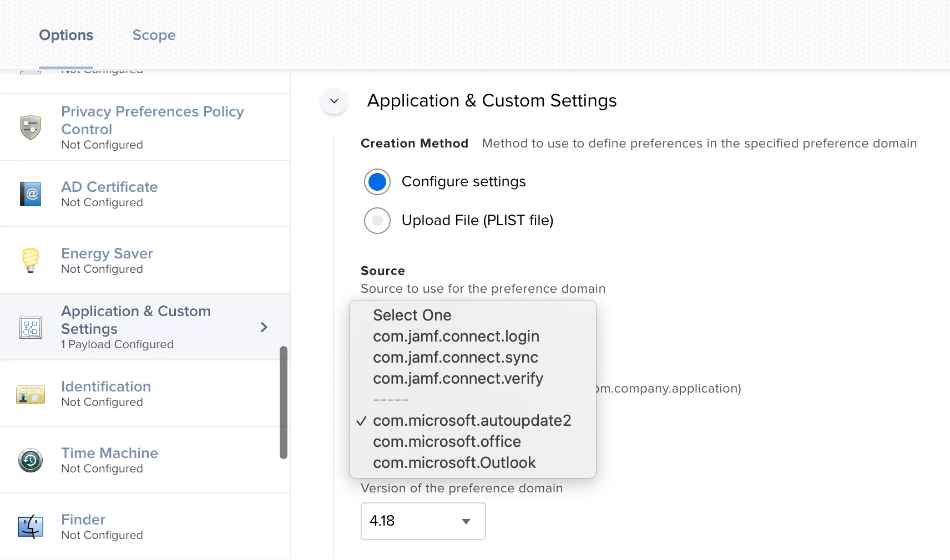Image resolution: width=950 pixels, height=560 pixels.
Task: Switch to the Scope tab
Action: point(154,35)
